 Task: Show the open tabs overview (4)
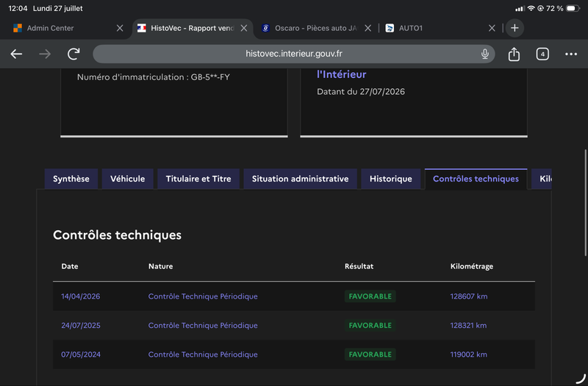[x=542, y=54]
